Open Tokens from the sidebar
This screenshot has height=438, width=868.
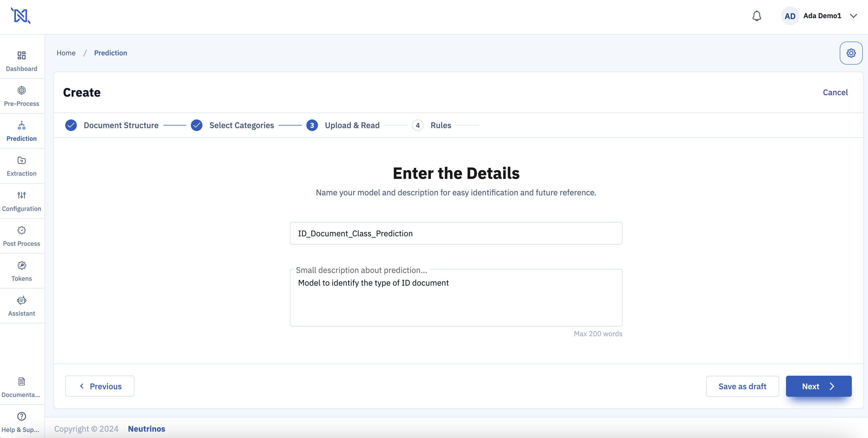(22, 271)
